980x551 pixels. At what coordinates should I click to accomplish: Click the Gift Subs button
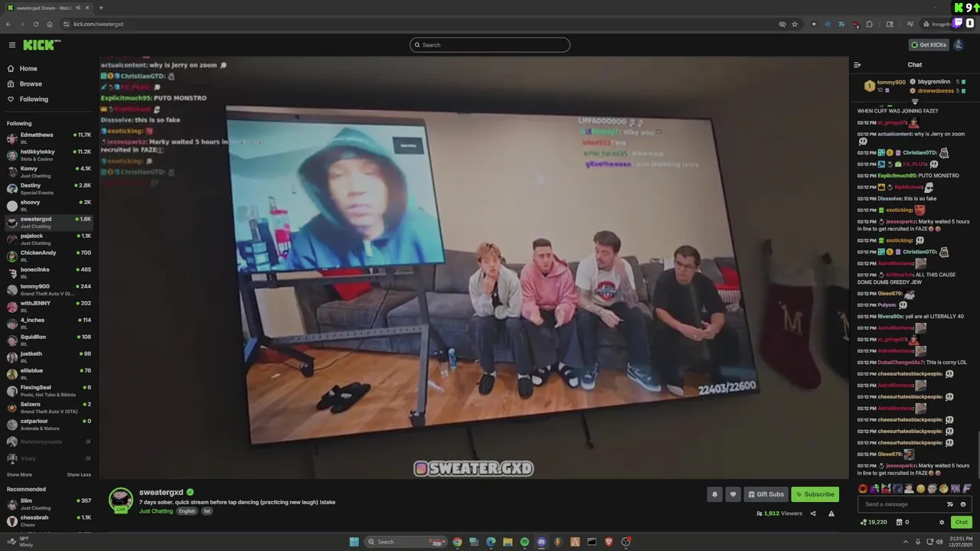coord(766,494)
